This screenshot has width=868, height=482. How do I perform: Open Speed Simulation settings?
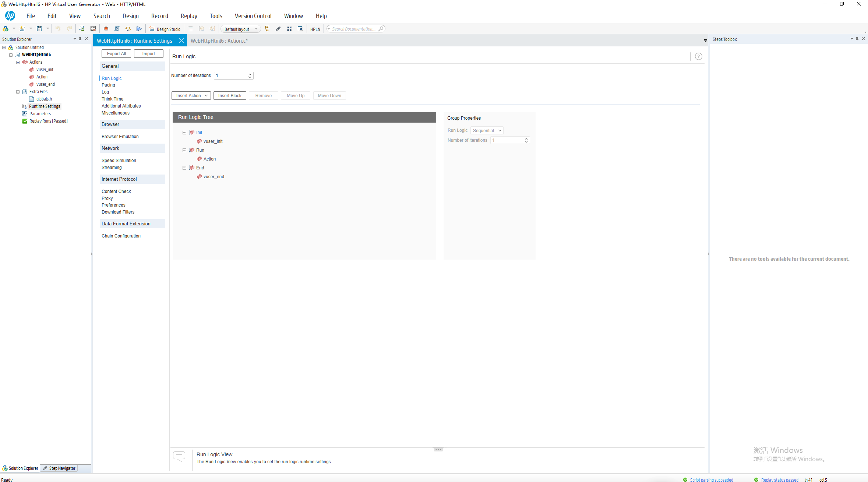click(119, 161)
